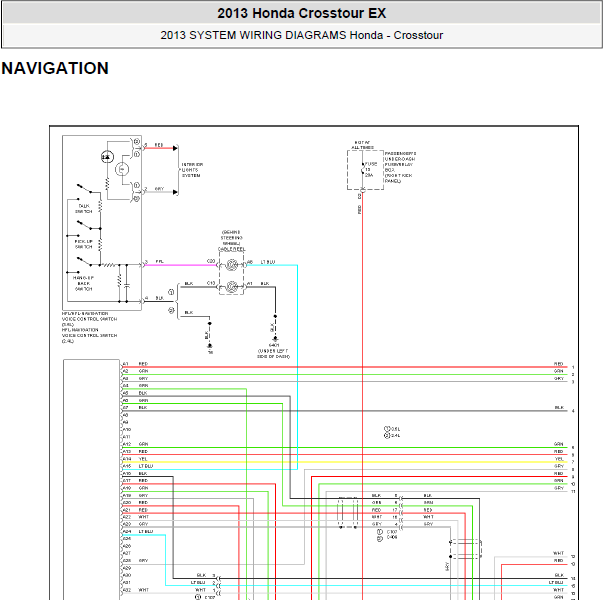The image size is (604, 600).
Task: Click the NAVIGATION section heading
Action: point(55,69)
